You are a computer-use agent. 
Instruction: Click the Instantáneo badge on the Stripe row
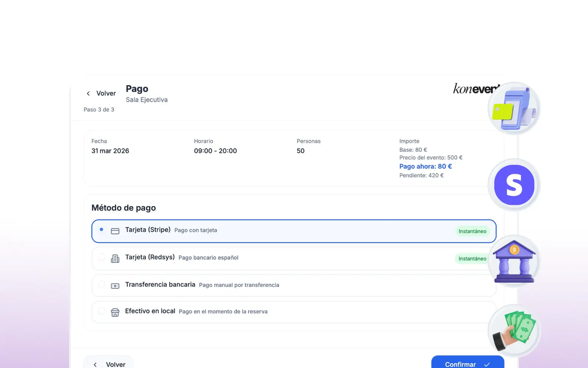pos(473,231)
